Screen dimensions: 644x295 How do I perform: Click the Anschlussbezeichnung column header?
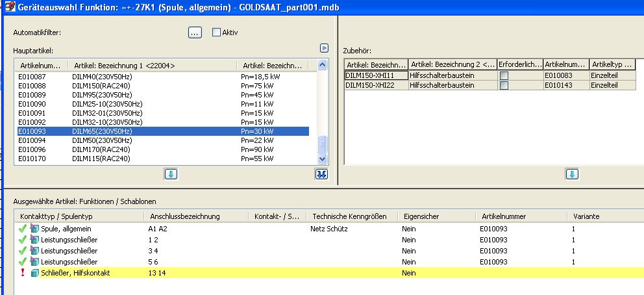(196, 216)
